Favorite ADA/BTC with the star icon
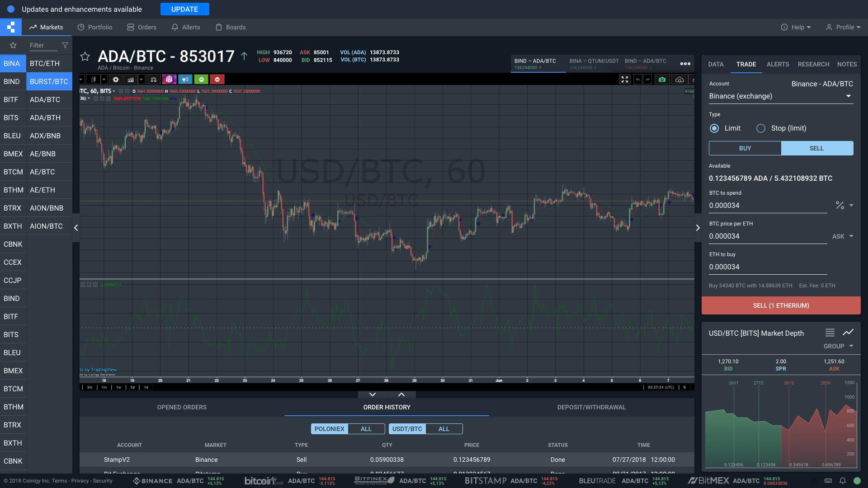Screen dimensions: 868x488 tap(85, 56)
